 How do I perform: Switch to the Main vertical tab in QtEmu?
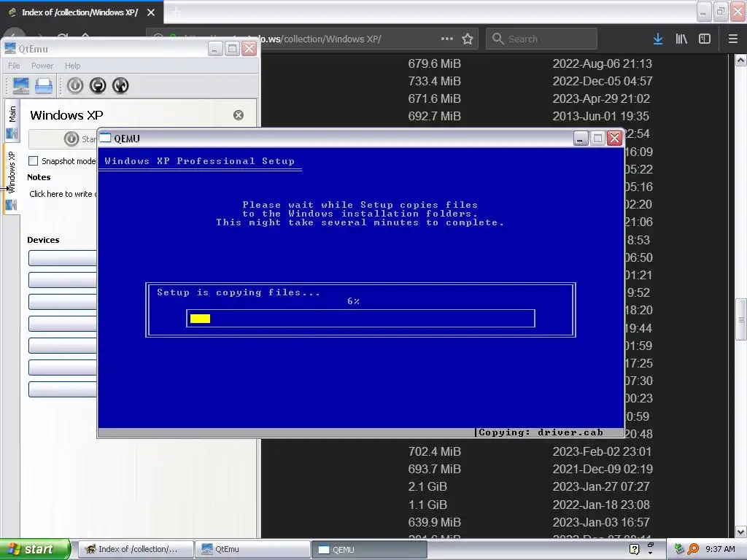click(12, 121)
